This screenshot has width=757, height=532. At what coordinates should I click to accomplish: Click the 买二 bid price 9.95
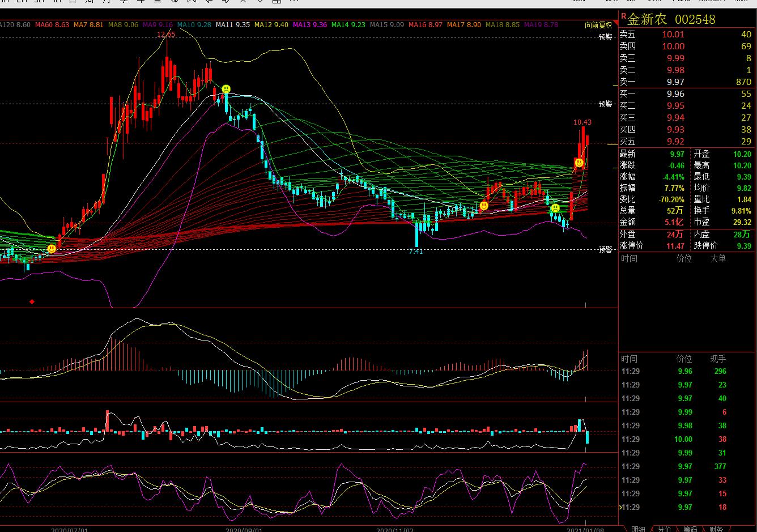[x=675, y=106]
